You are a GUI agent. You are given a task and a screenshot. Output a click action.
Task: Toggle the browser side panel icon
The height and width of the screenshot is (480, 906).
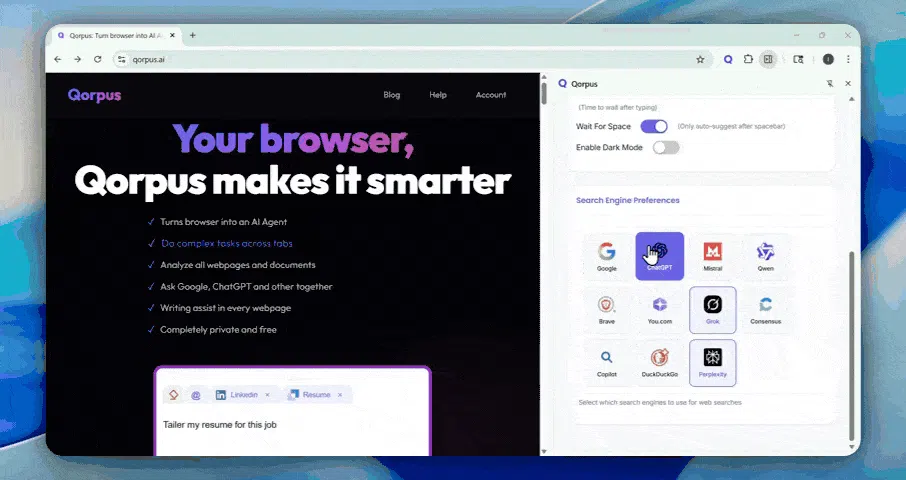(768, 59)
